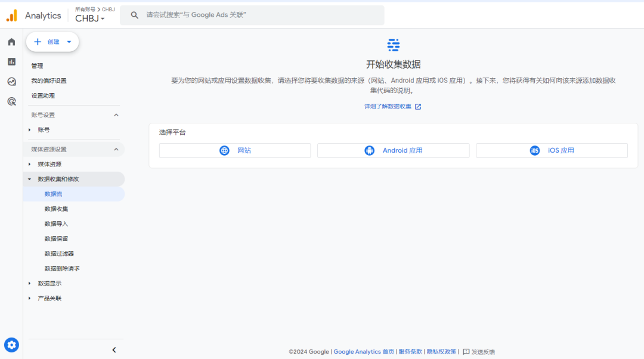Open the Admin gear icon at bottom left

pos(11,345)
